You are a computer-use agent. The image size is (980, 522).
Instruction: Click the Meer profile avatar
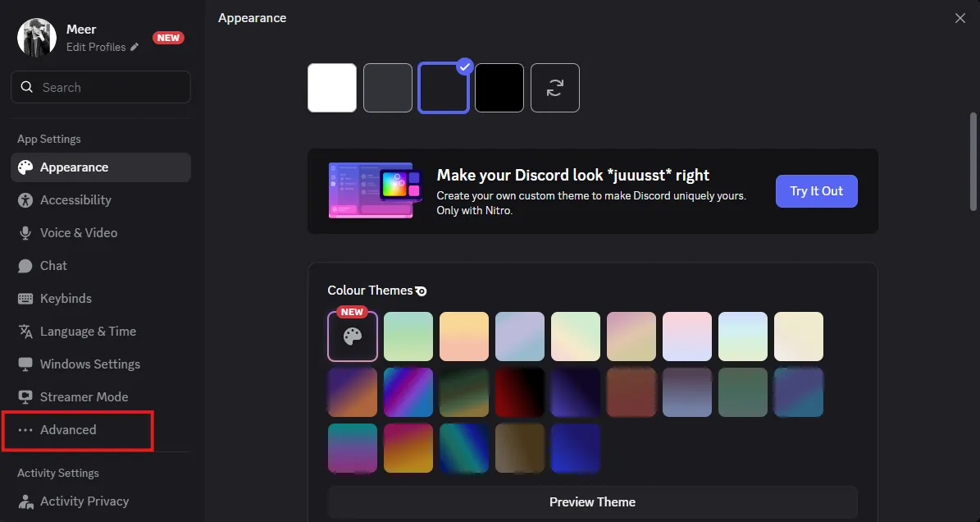coord(37,38)
